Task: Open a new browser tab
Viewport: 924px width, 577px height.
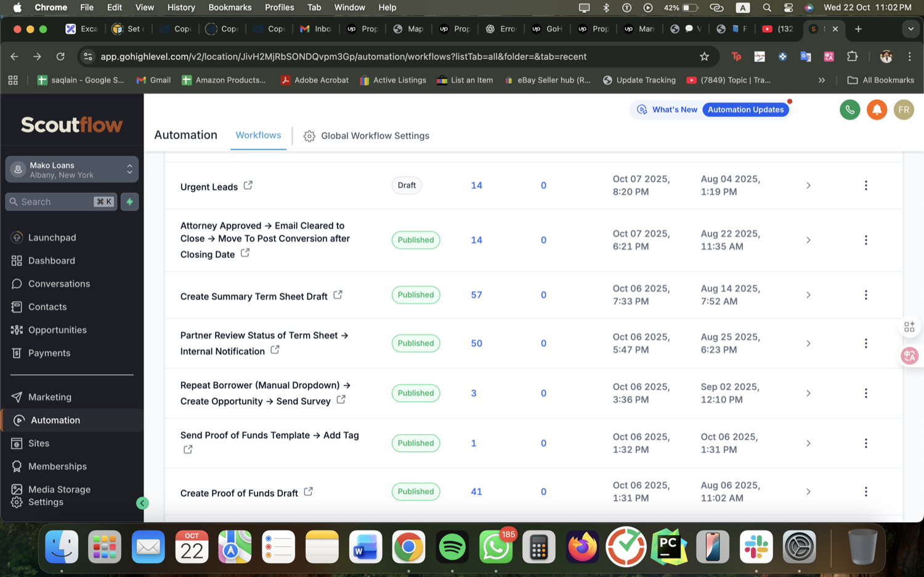Action: tap(858, 29)
